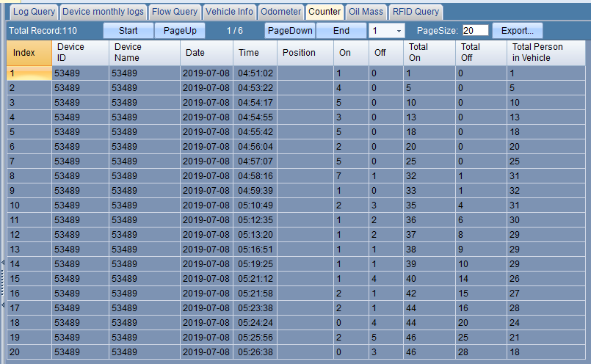Jump to last page with End

pyautogui.click(x=341, y=31)
